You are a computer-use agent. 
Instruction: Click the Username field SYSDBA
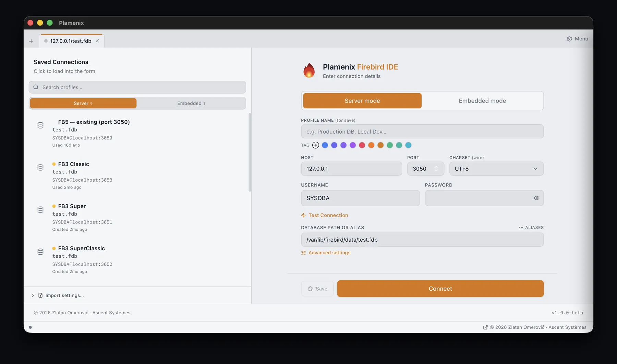pos(360,198)
